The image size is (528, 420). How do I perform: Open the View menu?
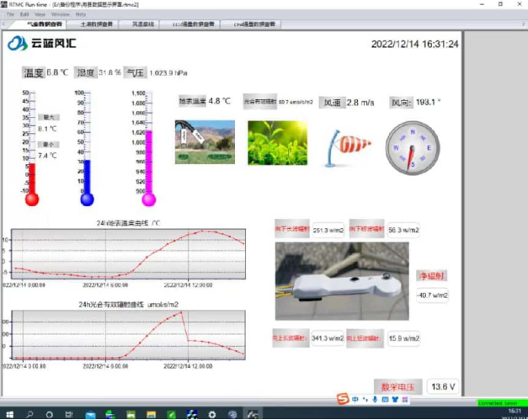[x=40, y=14]
